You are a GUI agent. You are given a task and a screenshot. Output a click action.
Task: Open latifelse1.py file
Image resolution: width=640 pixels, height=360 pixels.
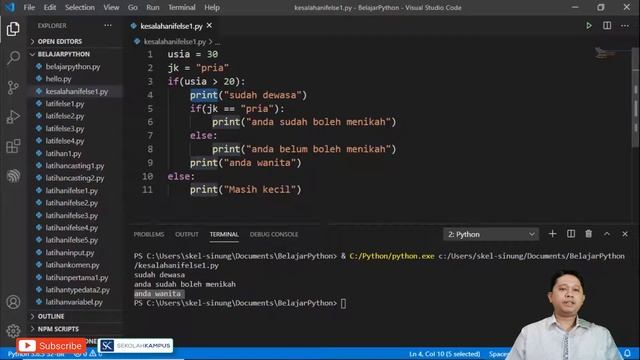tap(64, 104)
